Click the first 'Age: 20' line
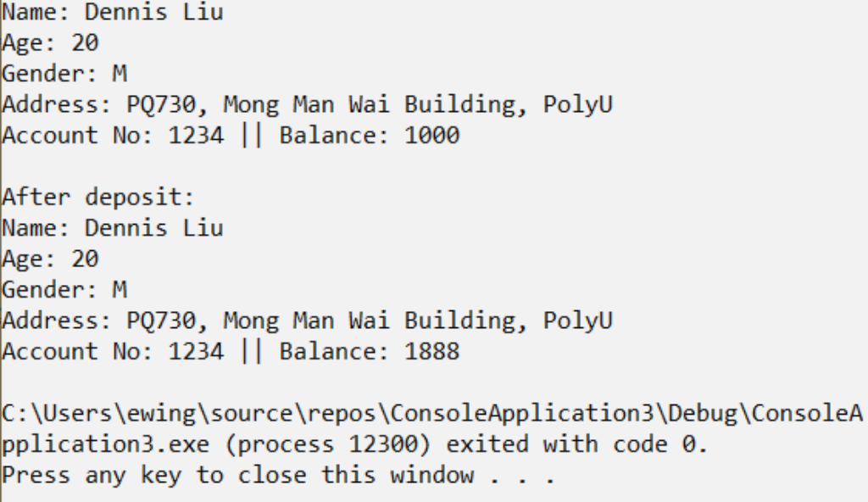The height and width of the screenshot is (502, 868). click(50, 43)
